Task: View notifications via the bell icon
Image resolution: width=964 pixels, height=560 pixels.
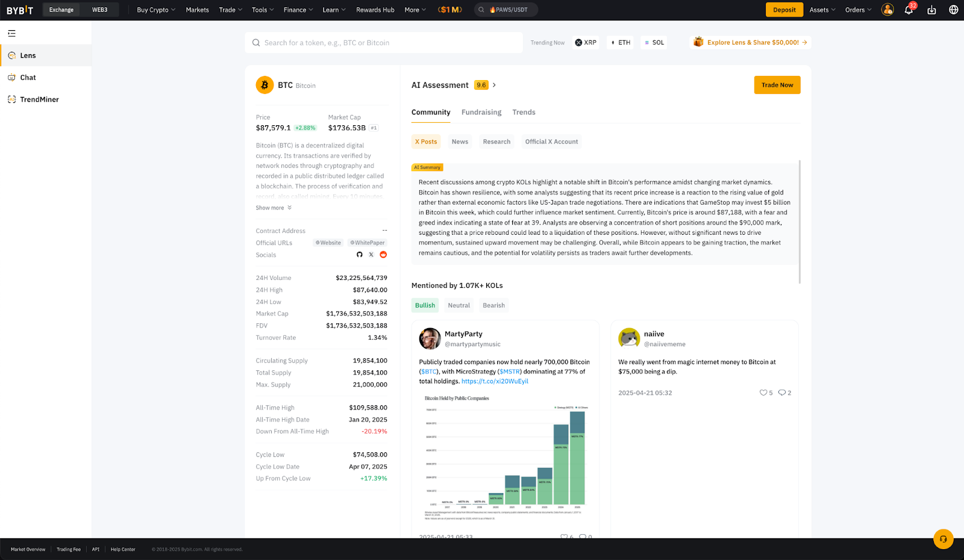Action: pos(909,10)
